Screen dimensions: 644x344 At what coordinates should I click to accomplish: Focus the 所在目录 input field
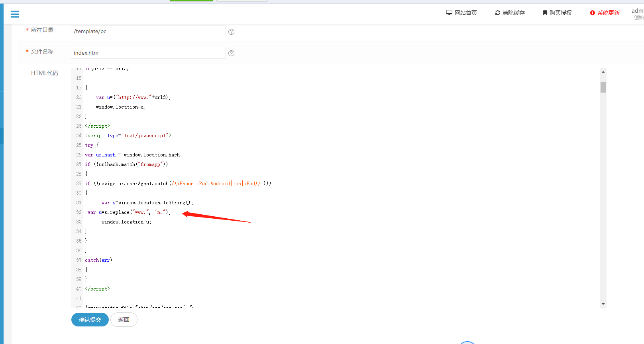pyautogui.click(x=148, y=31)
